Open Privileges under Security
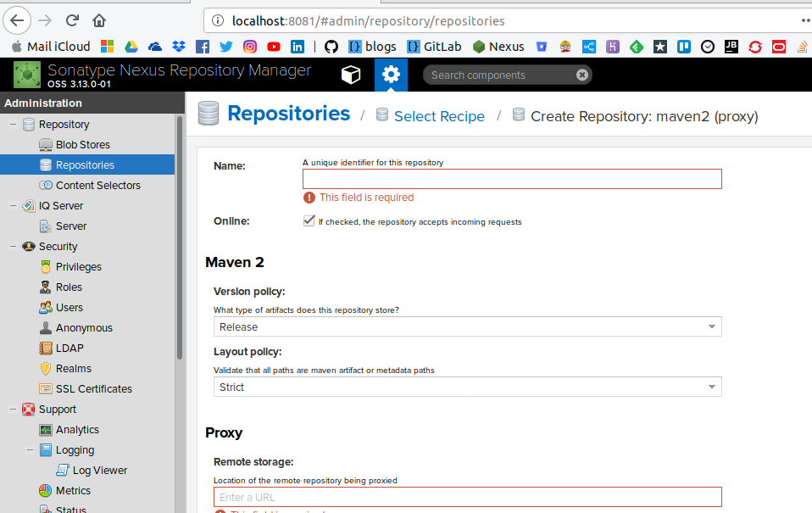This screenshot has height=513, width=812. pos(78,267)
